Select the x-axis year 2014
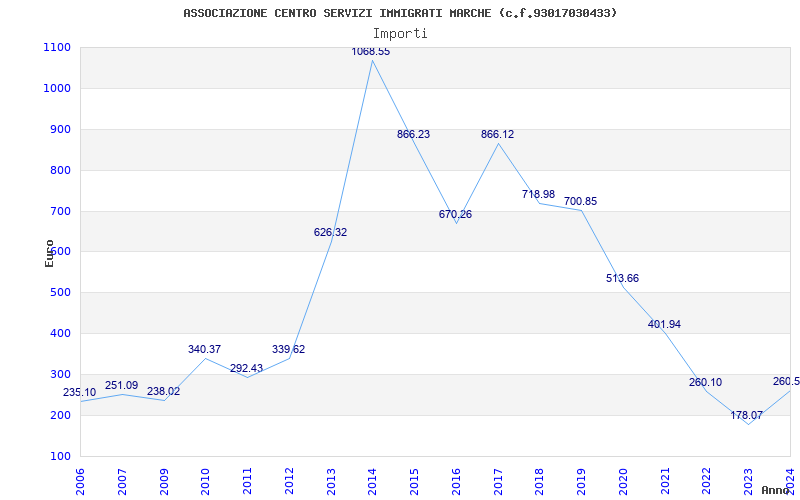 click(x=372, y=482)
